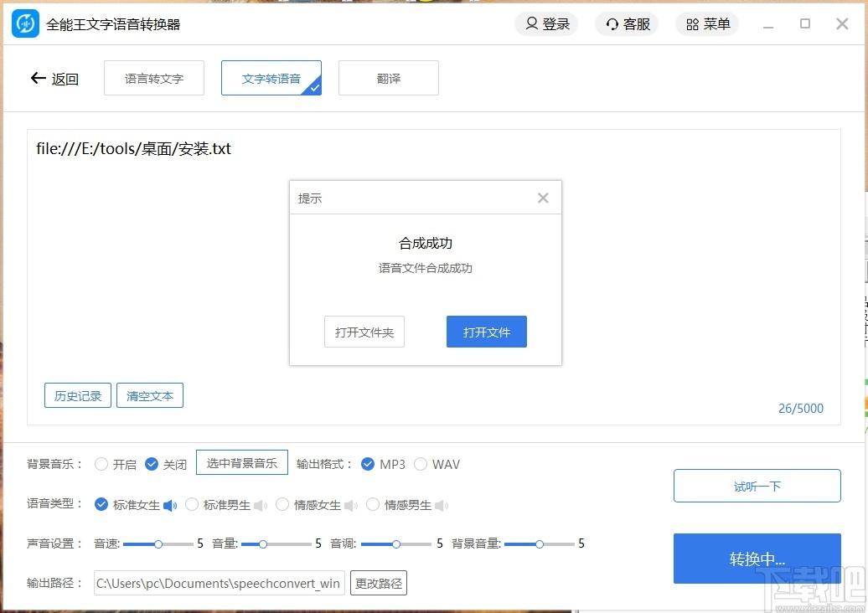Choose WAV output format
The image size is (868, 613).
click(x=421, y=464)
